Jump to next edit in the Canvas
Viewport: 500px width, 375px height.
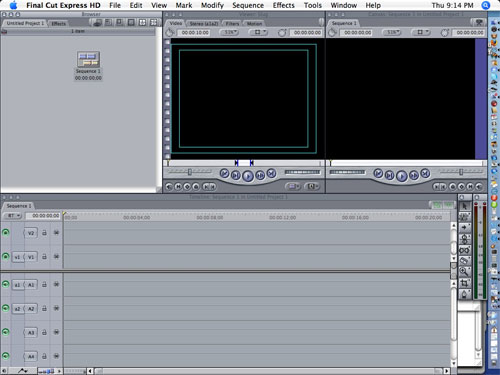point(425,173)
